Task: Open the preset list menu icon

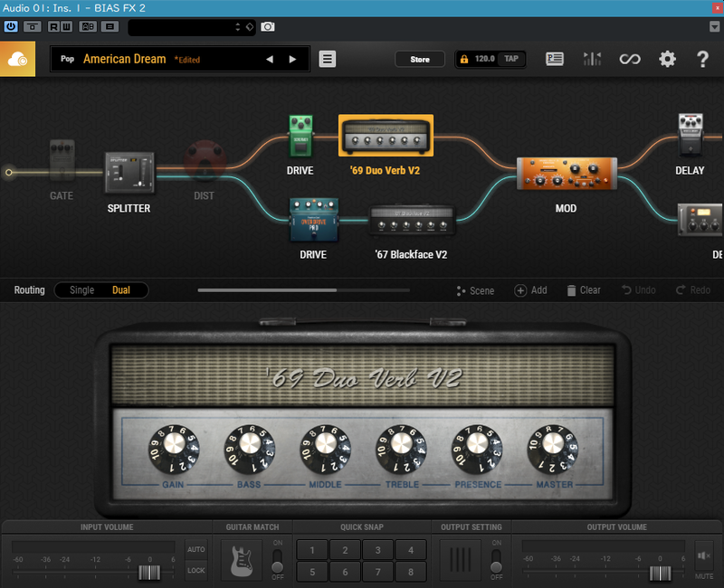Action: 328,59
